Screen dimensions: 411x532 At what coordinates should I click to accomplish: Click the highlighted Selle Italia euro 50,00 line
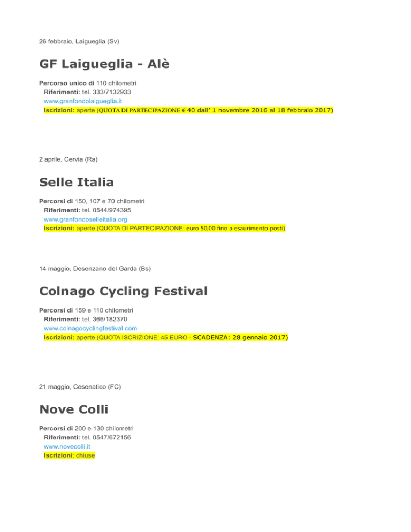165,229
